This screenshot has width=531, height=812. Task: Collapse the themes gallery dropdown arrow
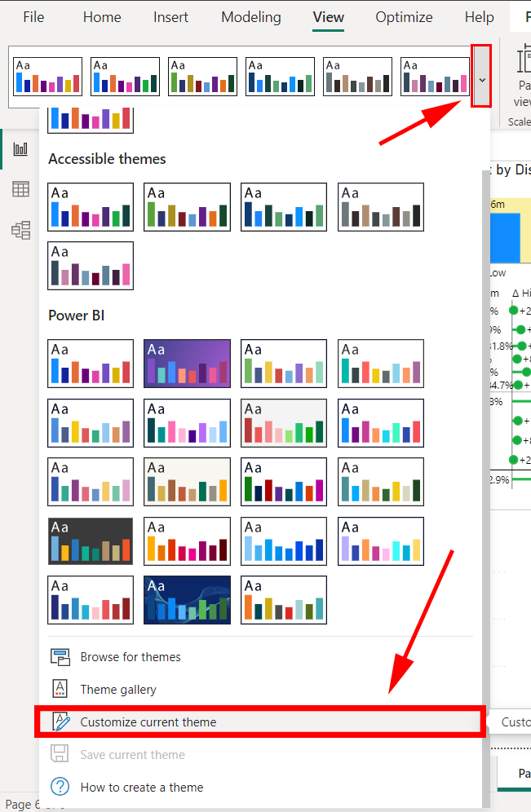click(x=481, y=79)
